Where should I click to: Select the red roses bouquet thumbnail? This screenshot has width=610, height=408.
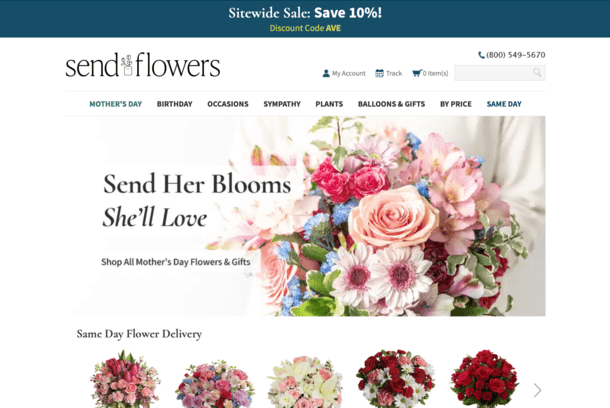pos(484,378)
